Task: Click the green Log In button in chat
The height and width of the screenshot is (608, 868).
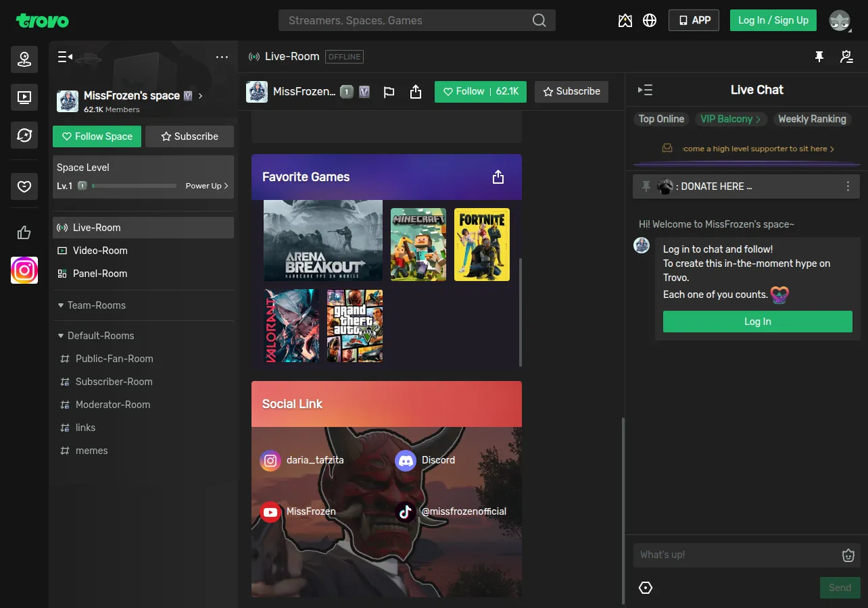Action: 758,322
